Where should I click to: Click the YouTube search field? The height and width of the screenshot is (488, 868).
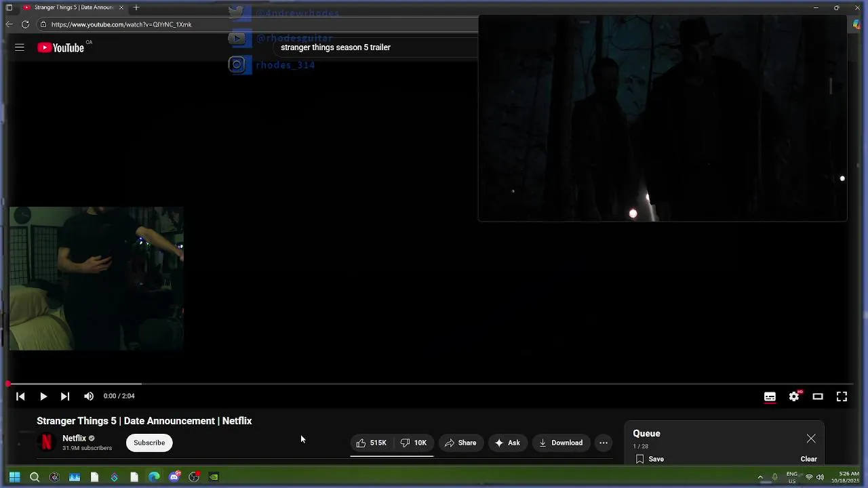tap(376, 47)
